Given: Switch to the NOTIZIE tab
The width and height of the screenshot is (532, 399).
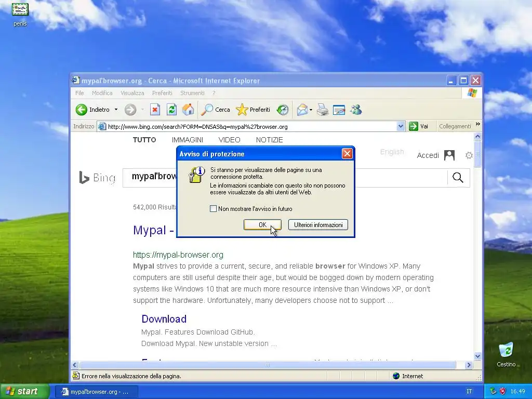Looking at the screenshot, I should 270,140.
